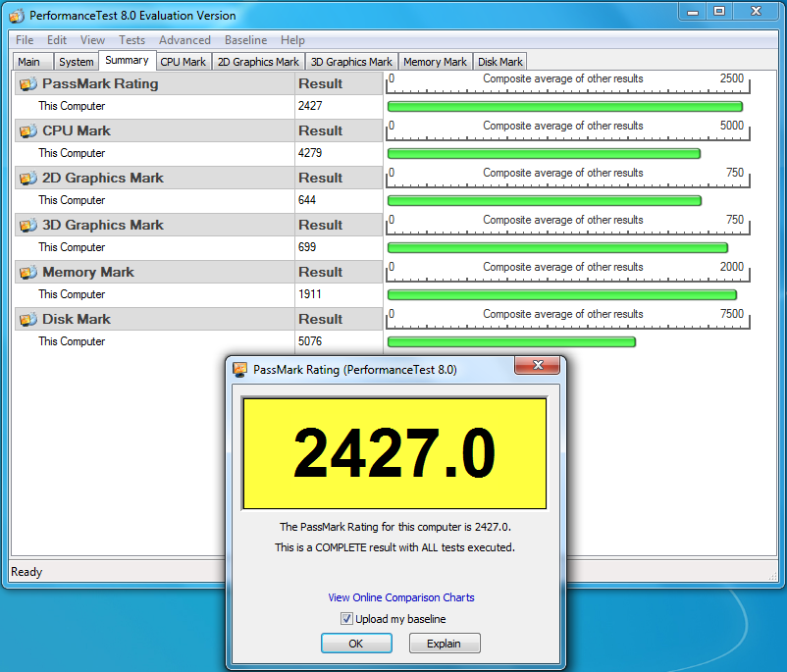Image resolution: width=787 pixels, height=672 pixels.
Task: Close the PerformanceTest main window
Action: pyautogui.click(x=756, y=12)
